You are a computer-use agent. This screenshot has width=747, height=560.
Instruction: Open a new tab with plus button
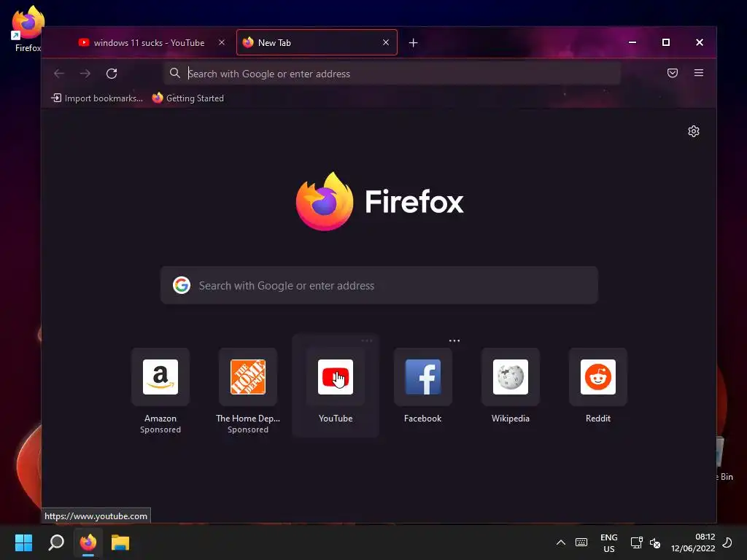413,43
